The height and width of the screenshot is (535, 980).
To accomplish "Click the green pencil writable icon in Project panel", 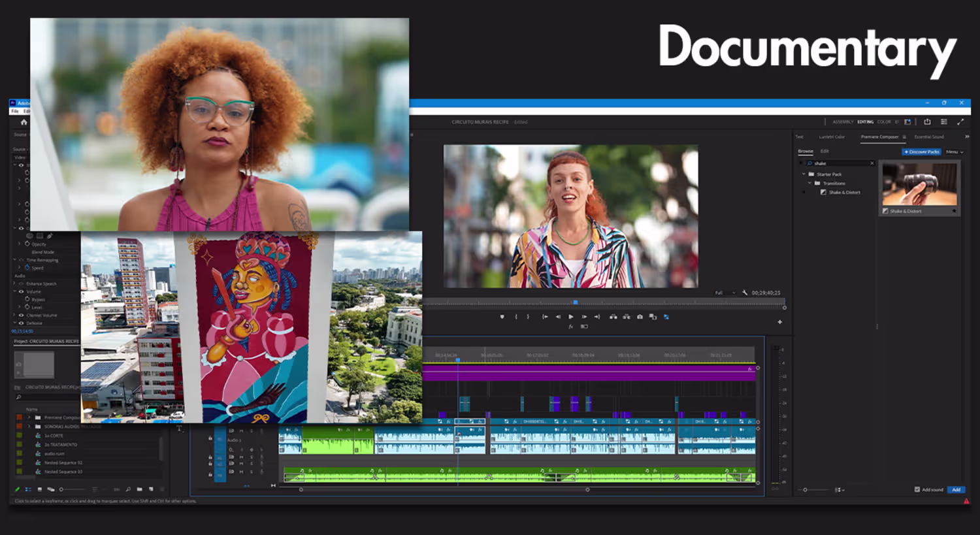I will [x=17, y=489].
